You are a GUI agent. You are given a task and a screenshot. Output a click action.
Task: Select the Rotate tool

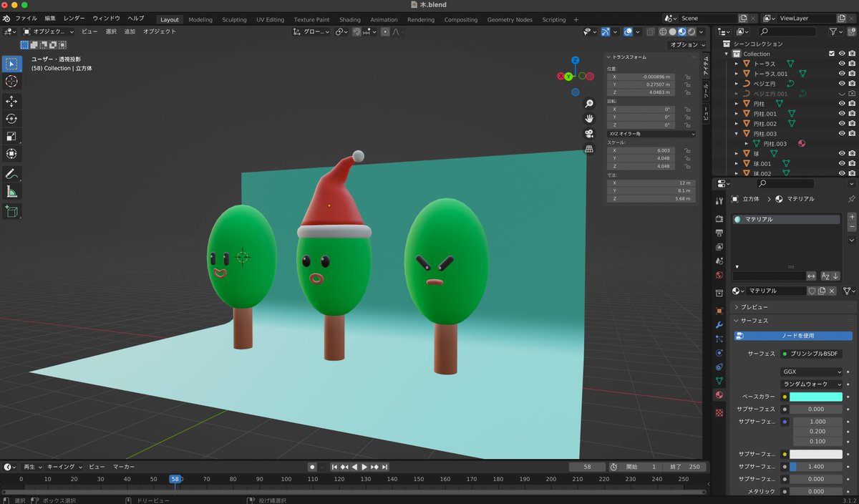tap(11, 119)
